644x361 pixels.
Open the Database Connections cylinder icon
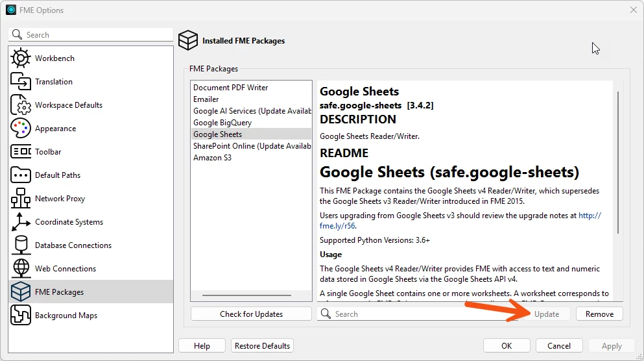pos(21,245)
